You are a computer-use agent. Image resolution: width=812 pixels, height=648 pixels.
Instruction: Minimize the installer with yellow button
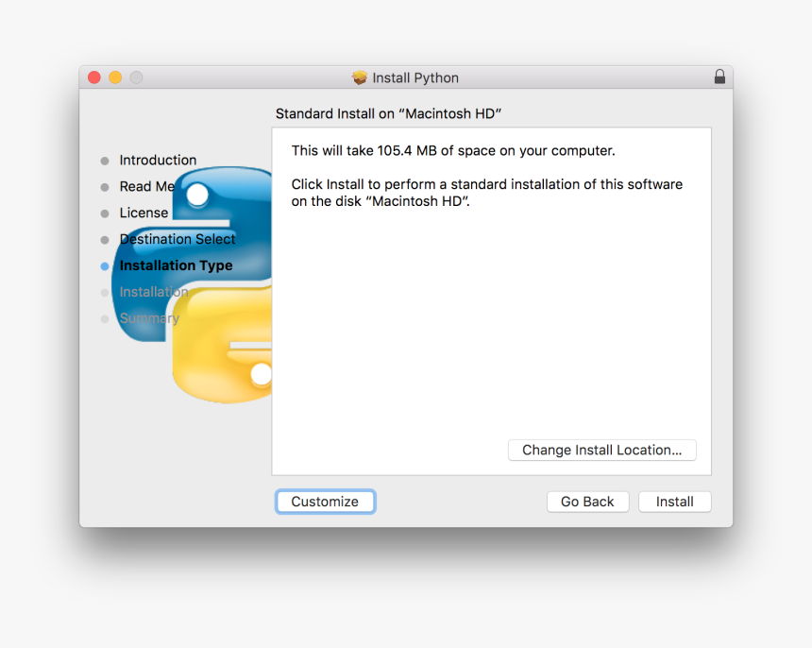(x=115, y=77)
